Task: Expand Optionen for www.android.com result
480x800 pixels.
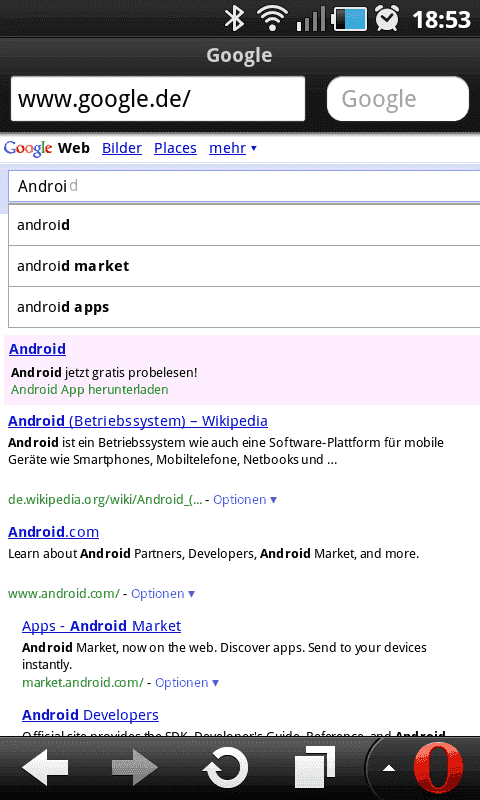Action: (163, 593)
